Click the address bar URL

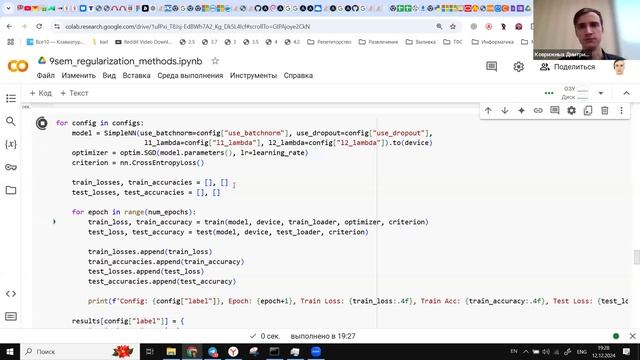click(x=188, y=27)
